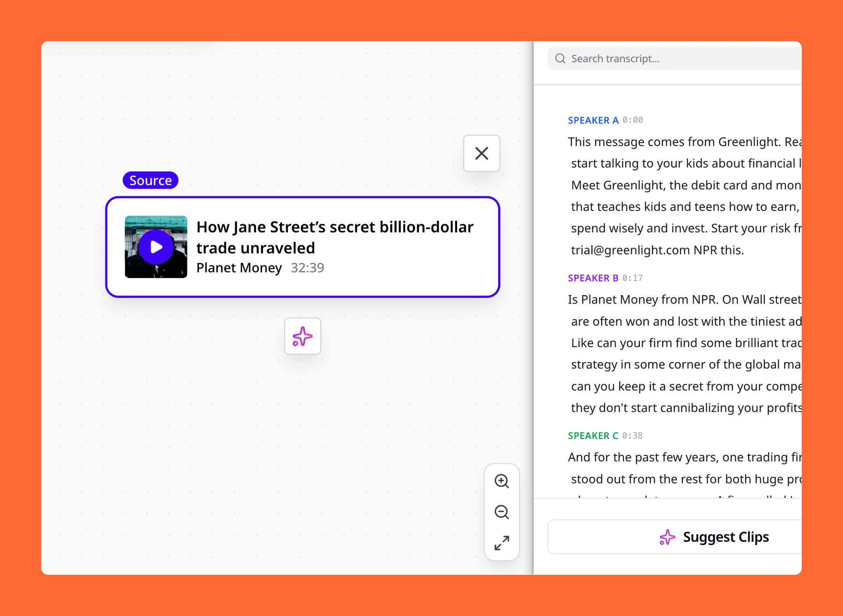Click the search magnifier in transcript panel
Image resolution: width=843 pixels, height=616 pixels.
tap(560, 58)
